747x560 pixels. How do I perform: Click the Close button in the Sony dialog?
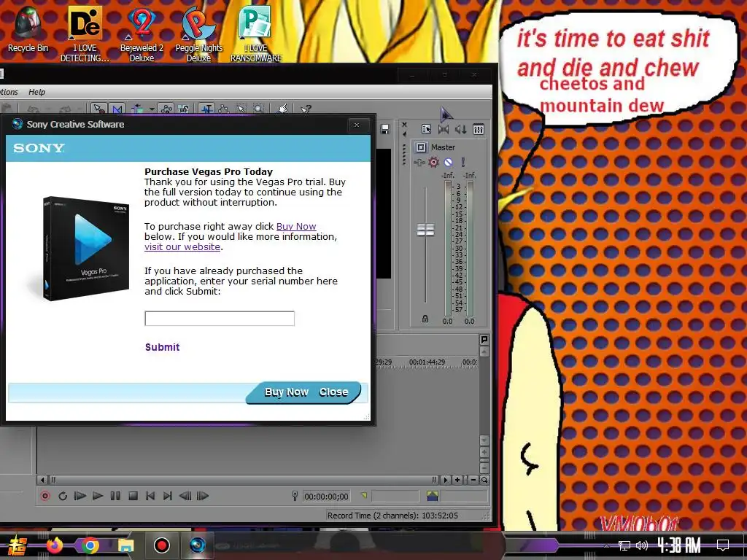[333, 392]
